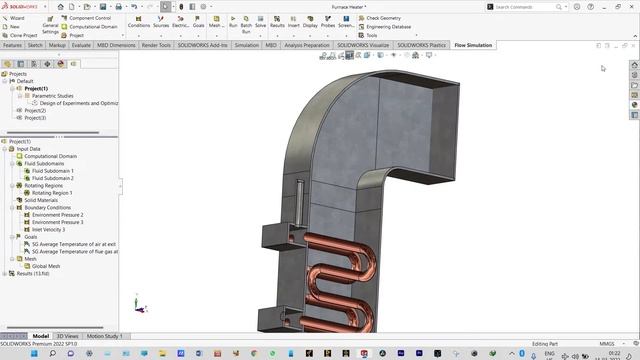Open the Analysis Preparation tab
The width and height of the screenshot is (640, 360).
pyautogui.click(x=307, y=45)
